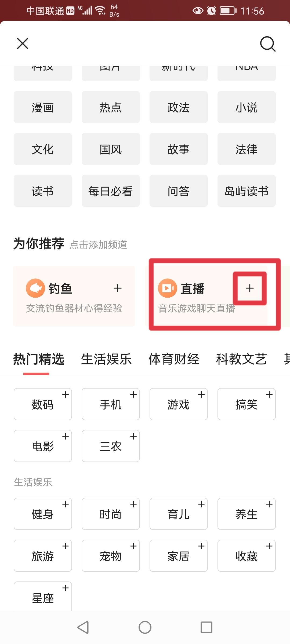The width and height of the screenshot is (290, 644).
Task: Tap the plus to add the 直播 channel
Action: (249, 288)
